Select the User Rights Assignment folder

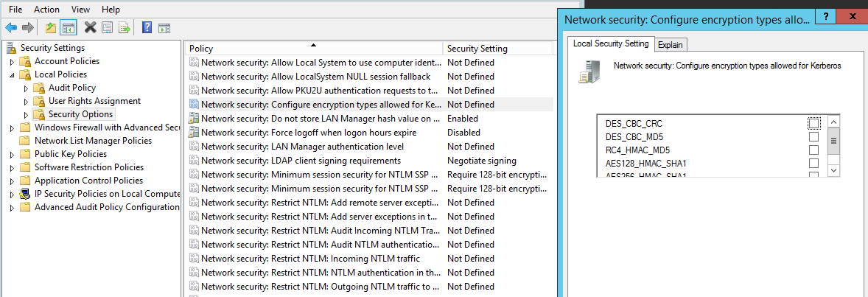point(94,101)
